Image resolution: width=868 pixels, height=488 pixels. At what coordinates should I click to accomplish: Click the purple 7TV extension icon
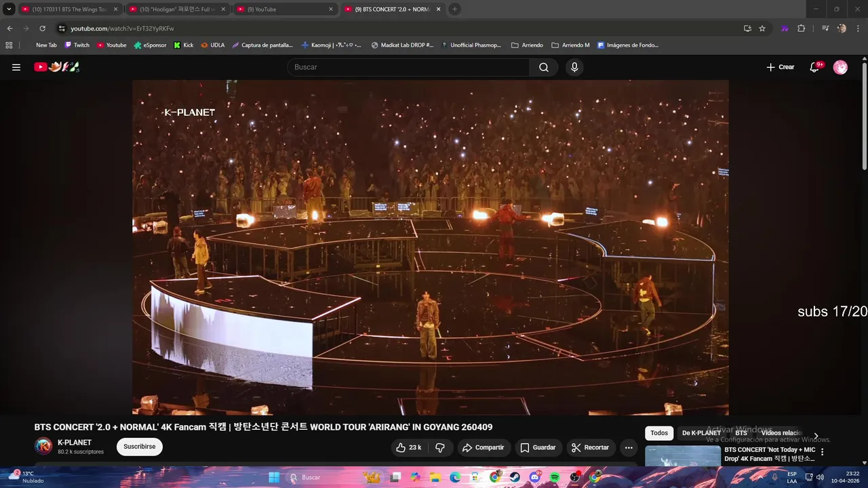pos(785,28)
